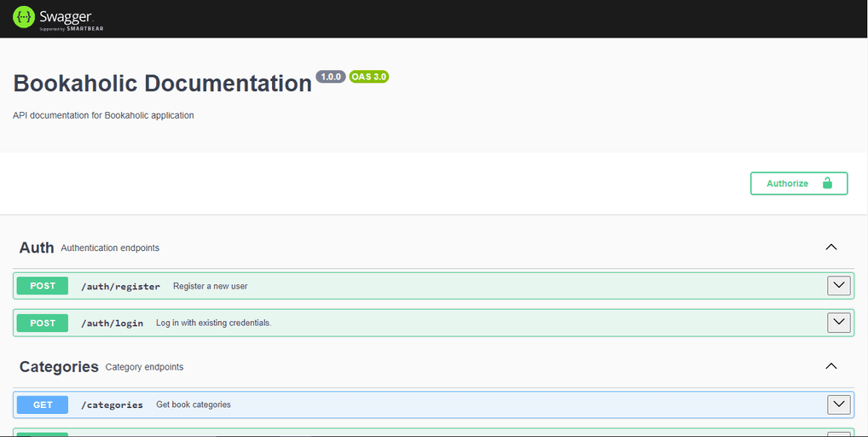Expand the POST /auth/login arrow
This screenshot has height=437, width=868.
(x=839, y=323)
